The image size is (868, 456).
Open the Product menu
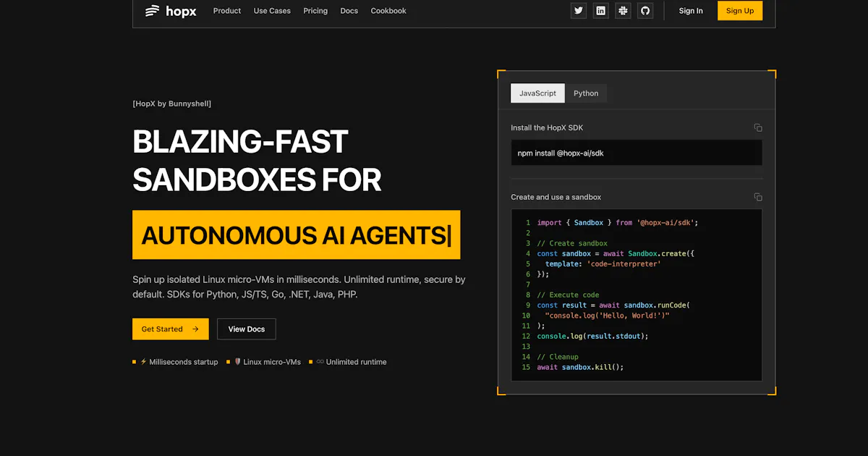pyautogui.click(x=227, y=11)
